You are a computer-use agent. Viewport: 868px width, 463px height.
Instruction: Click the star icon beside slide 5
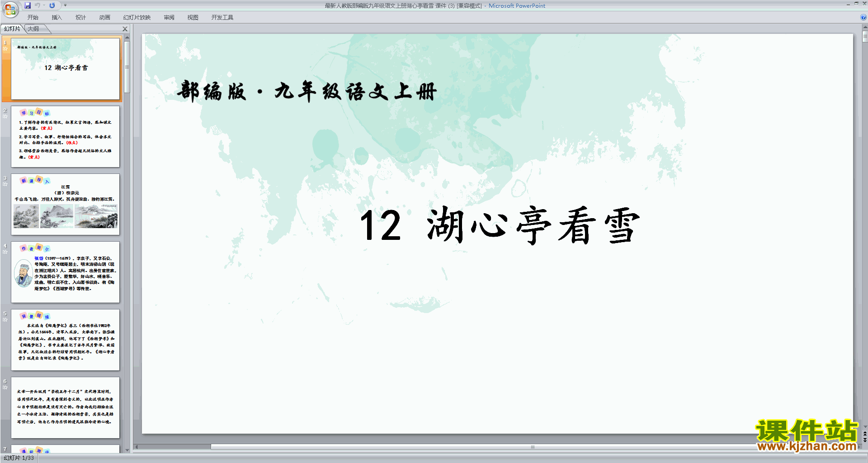click(5, 320)
